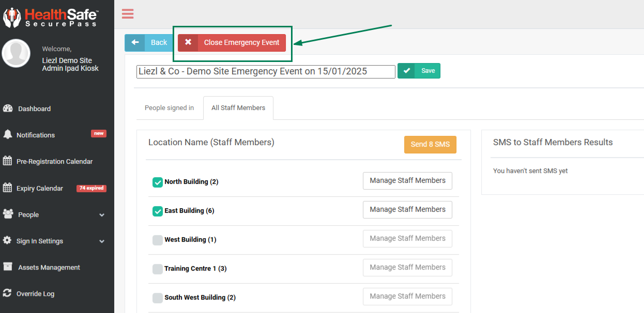
Task: Click the Dashboard gauge icon
Action: [8, 108]
